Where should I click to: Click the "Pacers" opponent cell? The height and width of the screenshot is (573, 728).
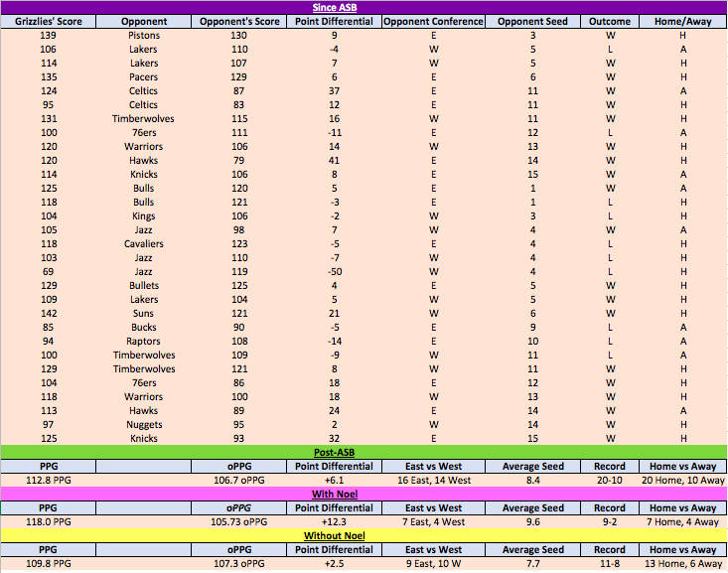point(143,77)
